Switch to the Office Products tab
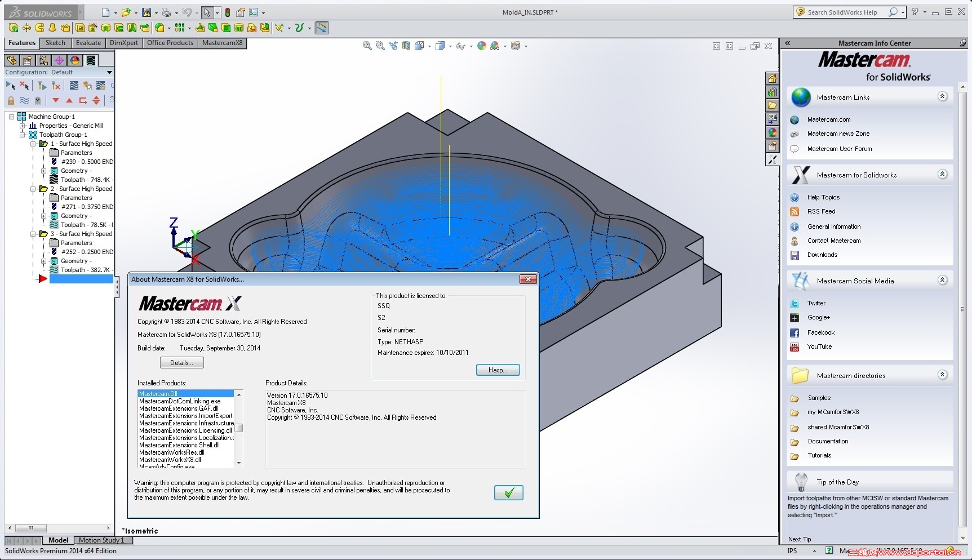972x560 pixels. tap(170, 43)
